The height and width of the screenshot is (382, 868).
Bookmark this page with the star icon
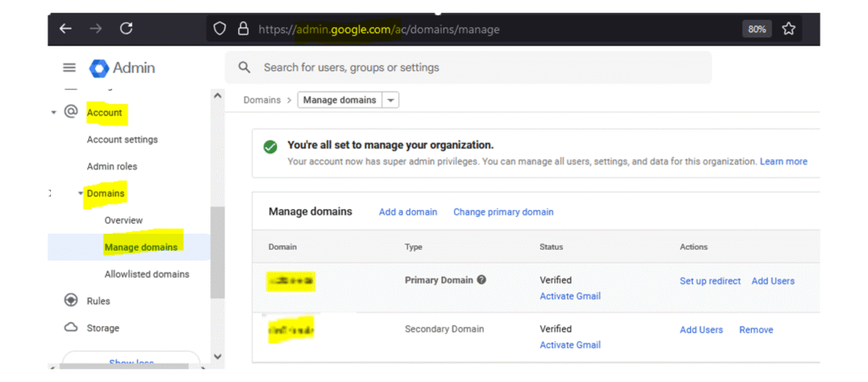pyautogui.click(x=788, y=29)
